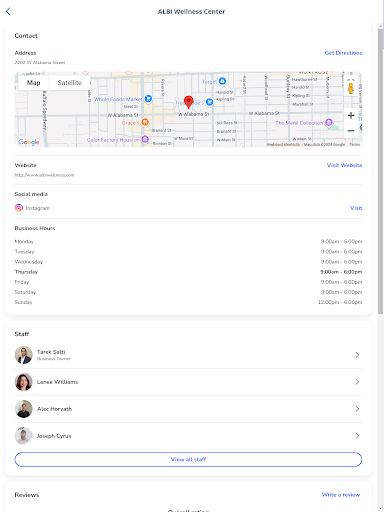Click the Alec Horvath name
This screenshot has height=512, width=384.
click(x=54, y=409)
